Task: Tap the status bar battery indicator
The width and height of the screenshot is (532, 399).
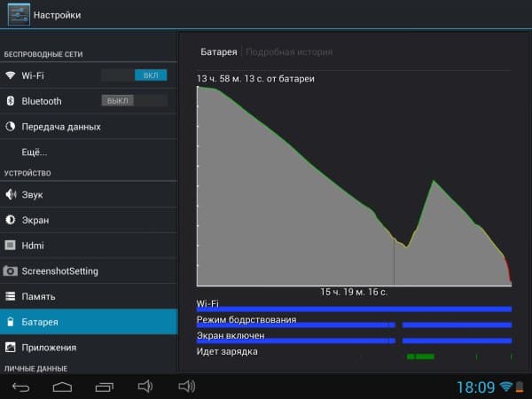Action: pyautogui.click(x=519, y=387)
